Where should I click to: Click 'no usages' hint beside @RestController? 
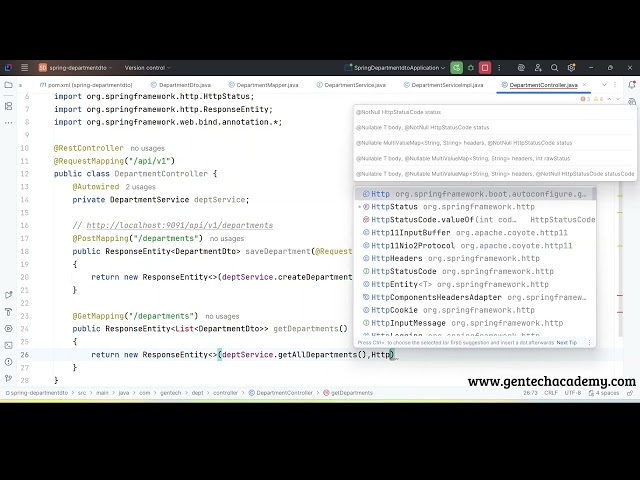click(147, 148)
